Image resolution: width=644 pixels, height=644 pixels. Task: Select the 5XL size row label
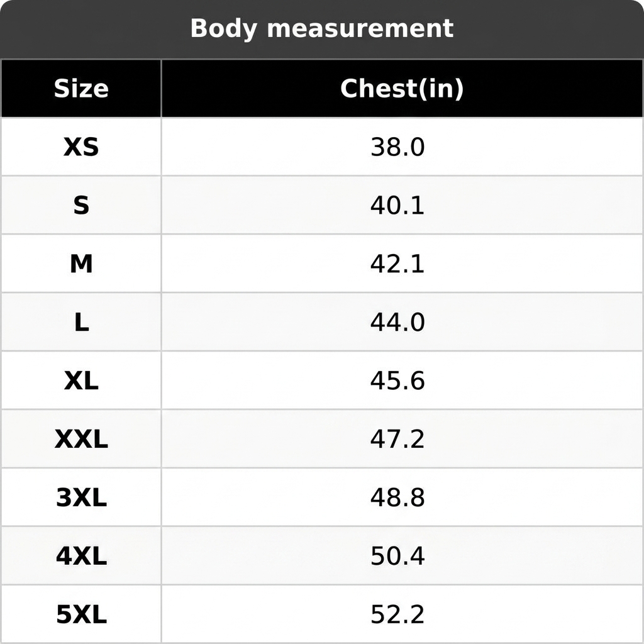(x=81, y=614)
